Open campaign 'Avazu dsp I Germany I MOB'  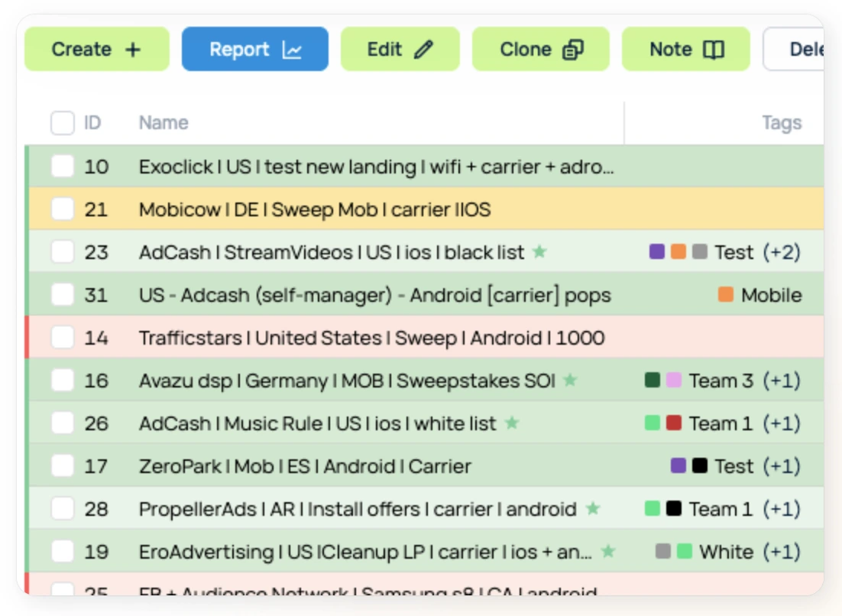(x=347, y=381)
